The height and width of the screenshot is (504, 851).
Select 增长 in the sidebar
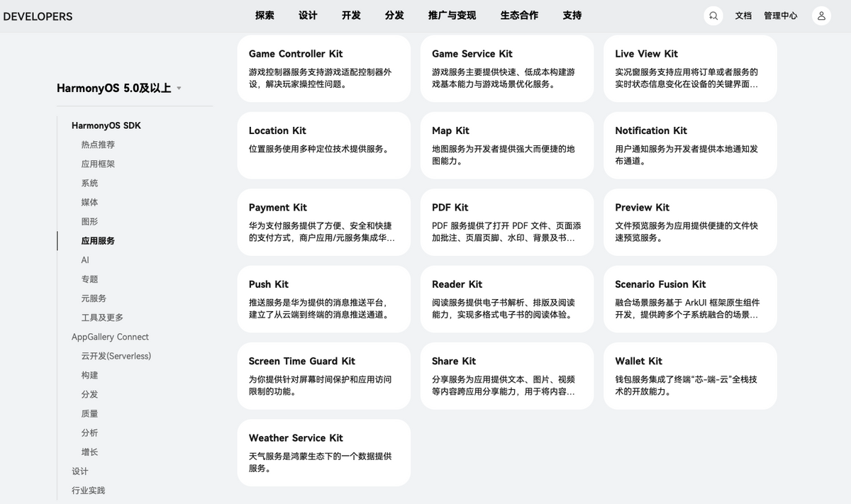[89, 452]
